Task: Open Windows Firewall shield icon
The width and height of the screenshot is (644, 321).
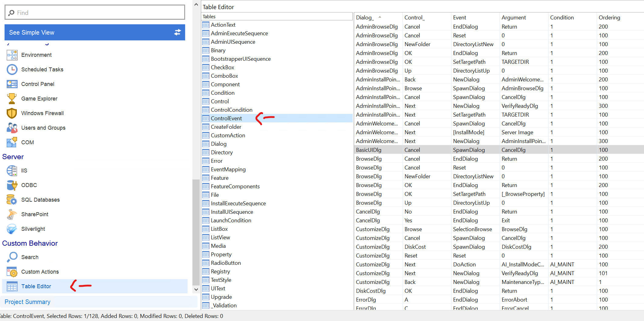Action: coord(12,113)
